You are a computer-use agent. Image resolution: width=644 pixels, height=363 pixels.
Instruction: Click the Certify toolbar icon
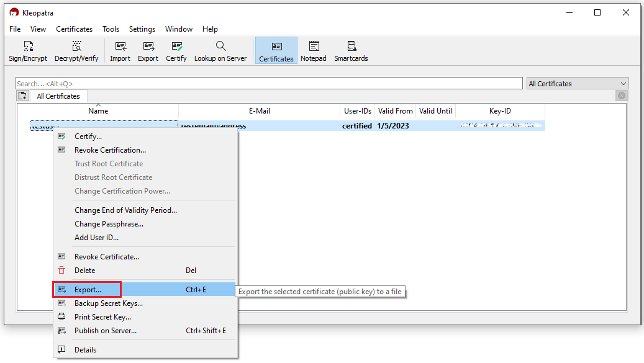click(176, 51)
